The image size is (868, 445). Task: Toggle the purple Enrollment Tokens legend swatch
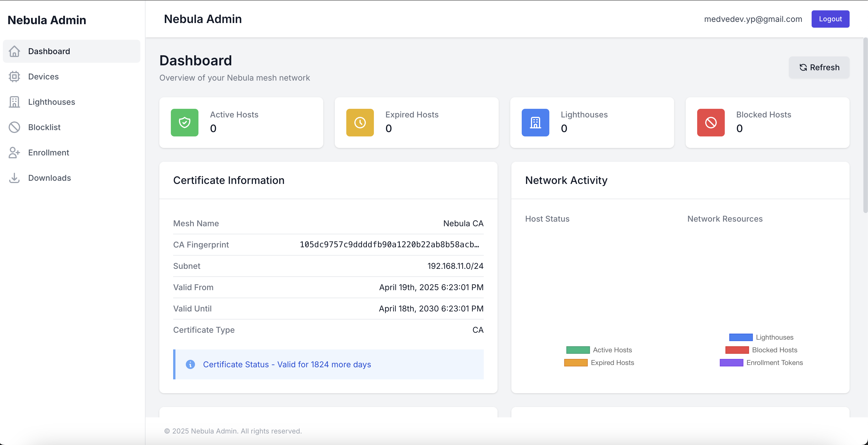point(732,363)
